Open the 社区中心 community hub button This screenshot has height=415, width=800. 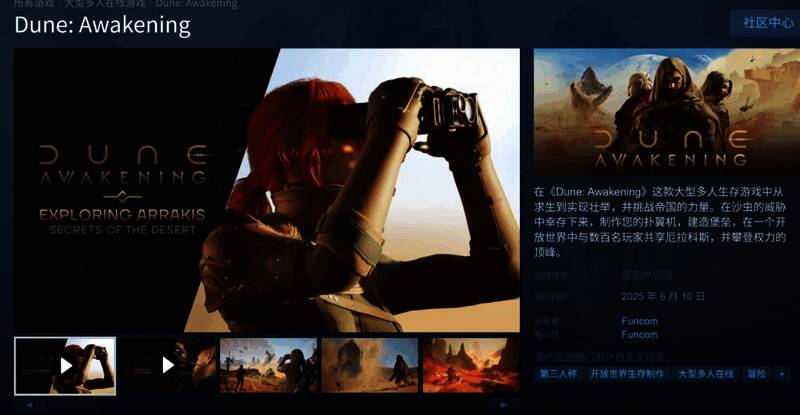pyautogui.click(x=768, y=22)
